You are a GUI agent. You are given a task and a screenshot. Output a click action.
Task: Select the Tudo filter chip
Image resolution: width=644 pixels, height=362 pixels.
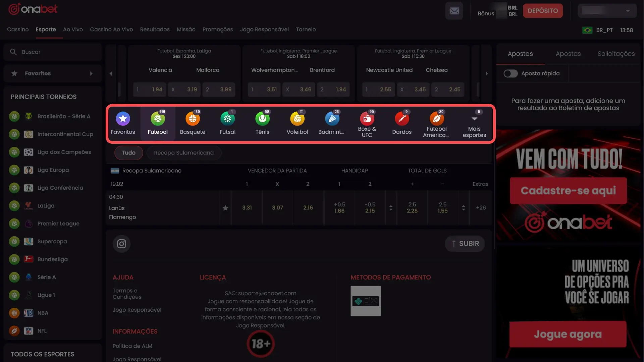point(129,153)
